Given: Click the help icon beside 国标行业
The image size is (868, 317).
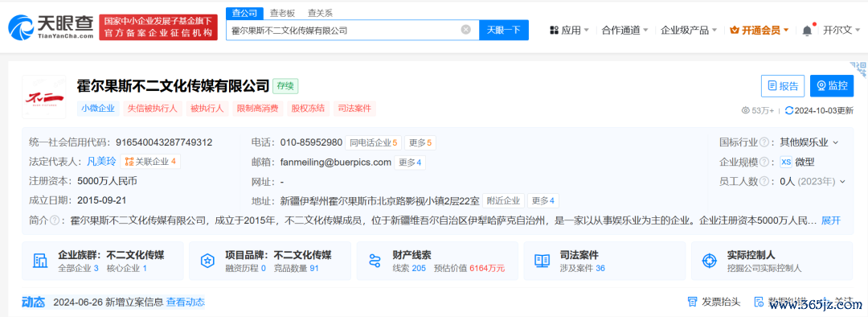Looking at the screenshot, I should 764,142.
